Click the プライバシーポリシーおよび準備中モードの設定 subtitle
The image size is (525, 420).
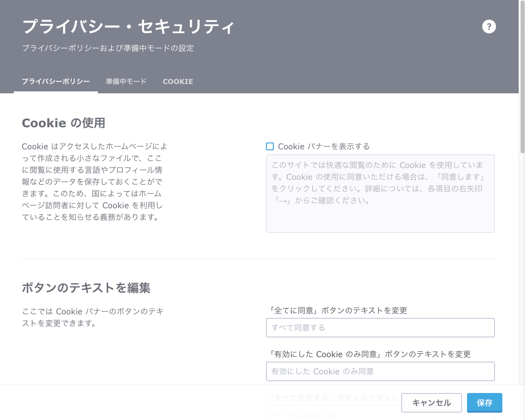(x=108, y=49)
